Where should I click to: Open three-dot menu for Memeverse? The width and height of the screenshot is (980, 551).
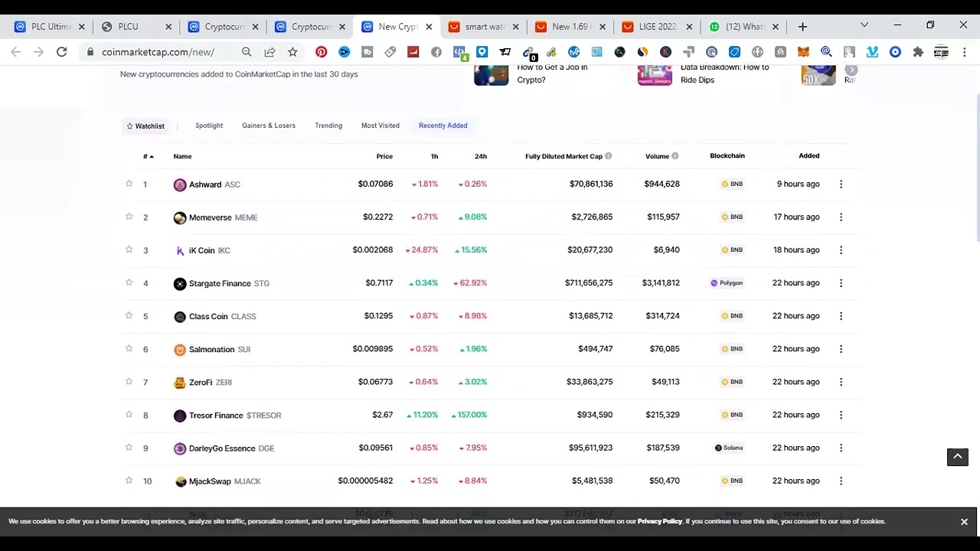coord(841,217)
